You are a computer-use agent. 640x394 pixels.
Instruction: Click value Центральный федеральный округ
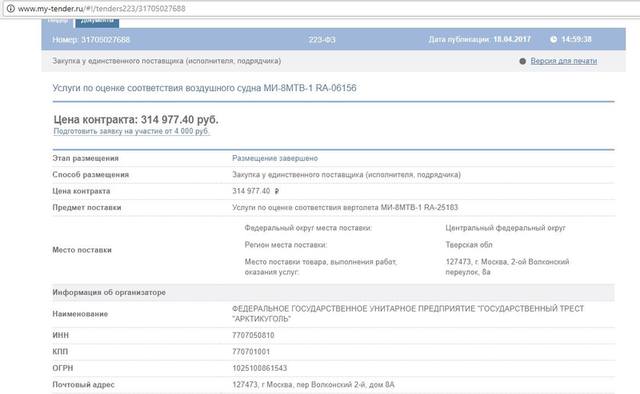point(505,228)
